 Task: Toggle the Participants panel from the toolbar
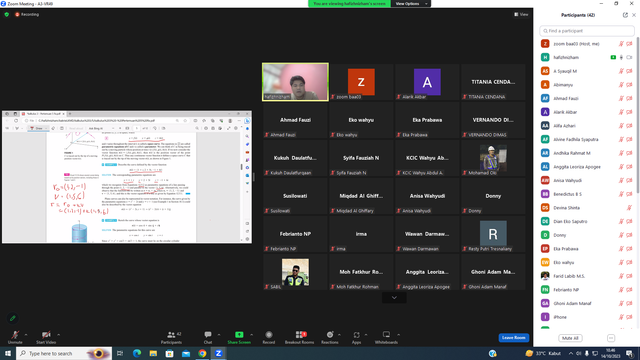171,337
